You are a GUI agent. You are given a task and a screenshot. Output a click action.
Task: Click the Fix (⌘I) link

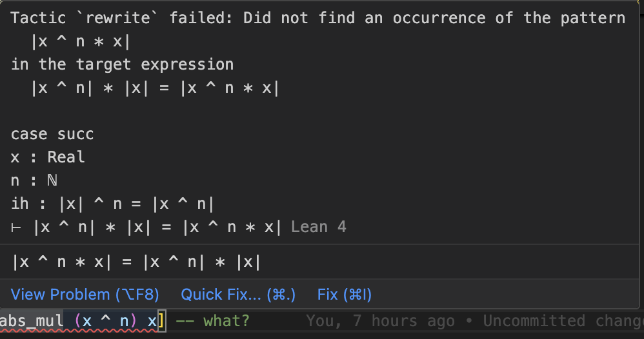(x=345, y=295)
